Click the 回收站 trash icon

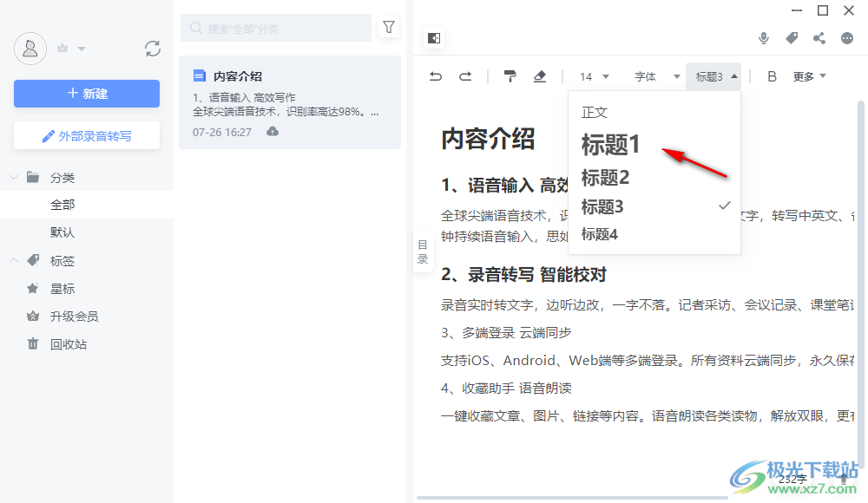tap(33, 343)
